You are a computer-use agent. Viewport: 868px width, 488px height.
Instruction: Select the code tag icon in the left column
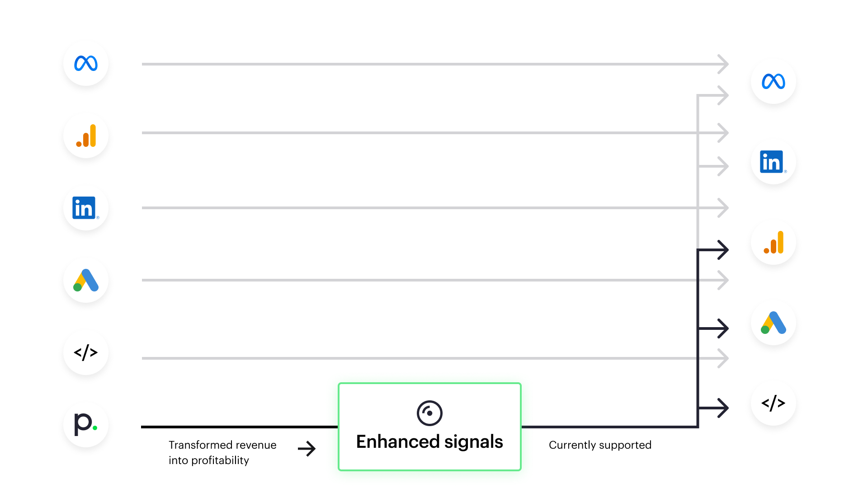[86, 352]
